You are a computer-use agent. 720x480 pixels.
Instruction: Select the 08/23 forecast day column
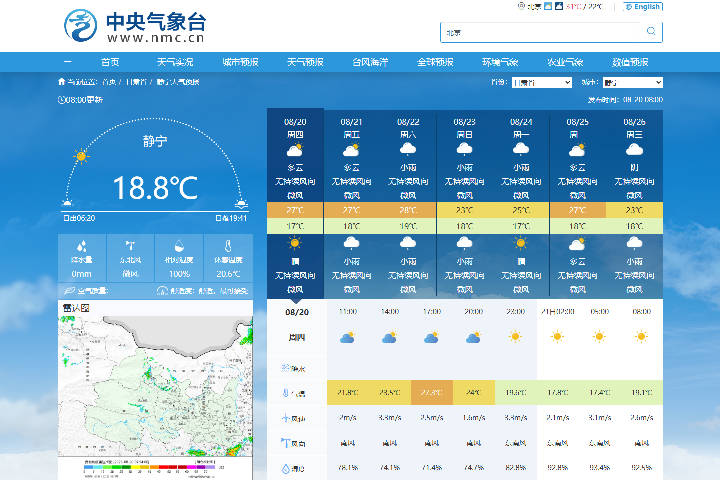click(x=465, y=204)
